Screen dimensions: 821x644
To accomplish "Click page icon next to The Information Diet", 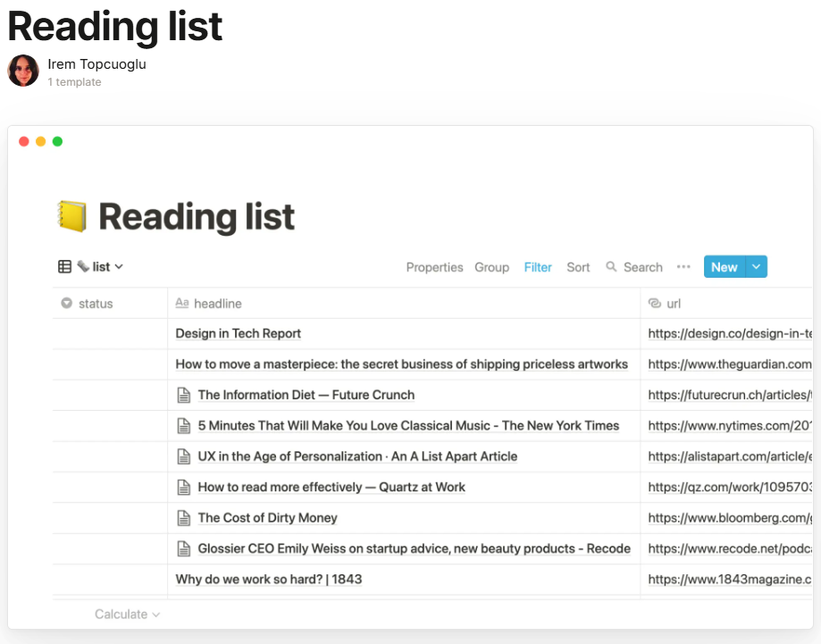I will pos(184,395).
